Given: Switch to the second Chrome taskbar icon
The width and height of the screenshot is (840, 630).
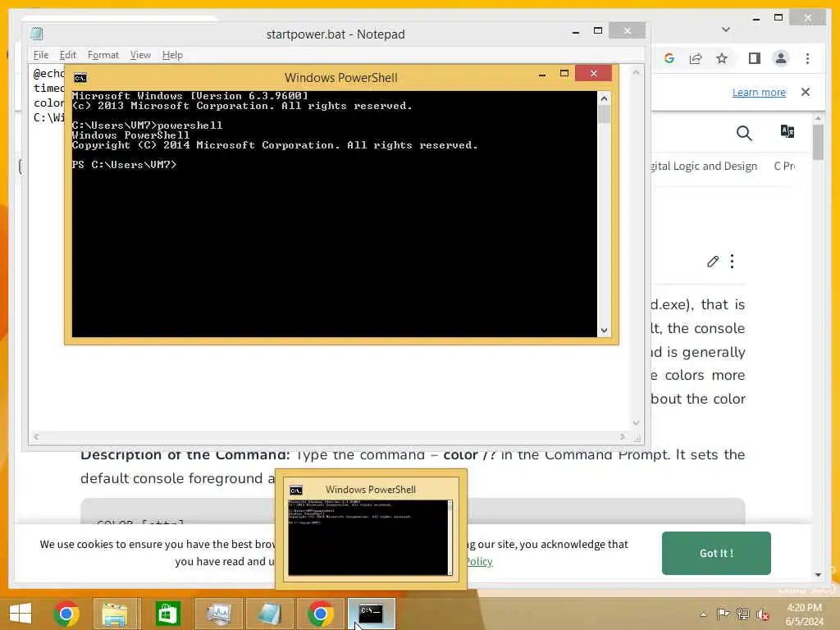Looking at the screenshot, I should (320, 614).
